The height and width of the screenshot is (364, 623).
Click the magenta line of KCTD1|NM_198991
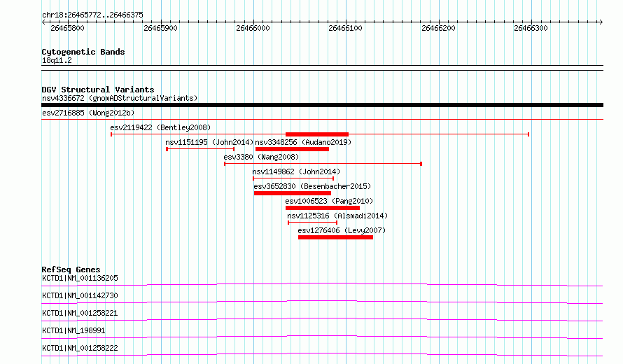pyautogui.click(x=322, y=337)
